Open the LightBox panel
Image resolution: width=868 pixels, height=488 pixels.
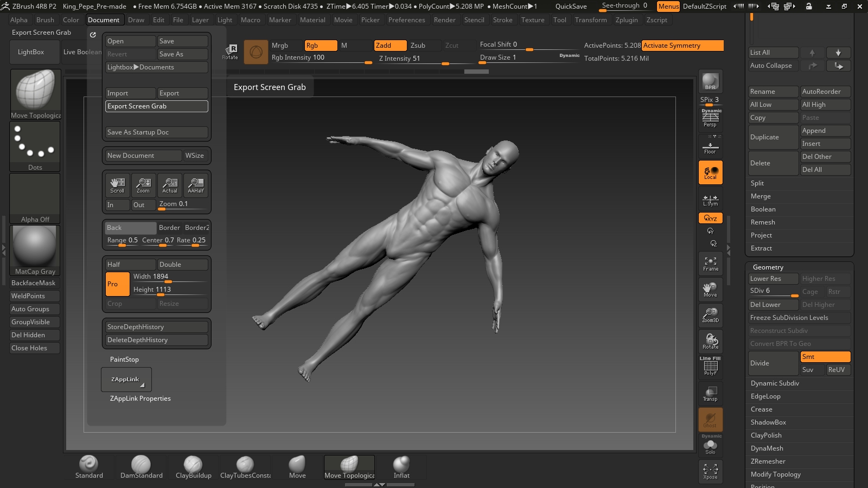pyautogui.click(x=34, y=52)
